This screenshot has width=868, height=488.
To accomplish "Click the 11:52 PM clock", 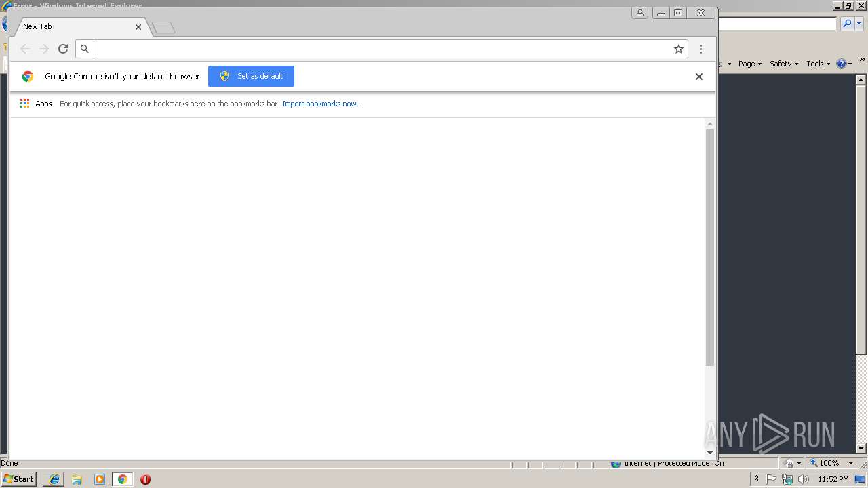I will [833, 479].
